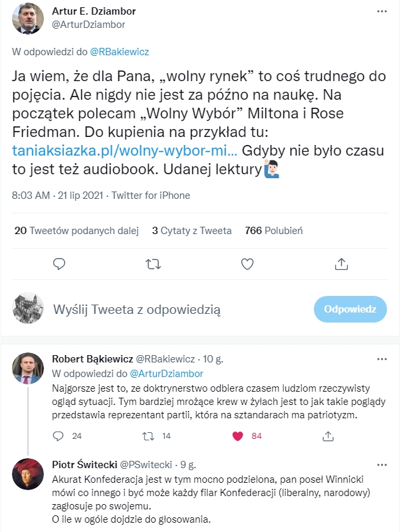
Task: View the 766 Polubień list
Action: tap(273, 231)
